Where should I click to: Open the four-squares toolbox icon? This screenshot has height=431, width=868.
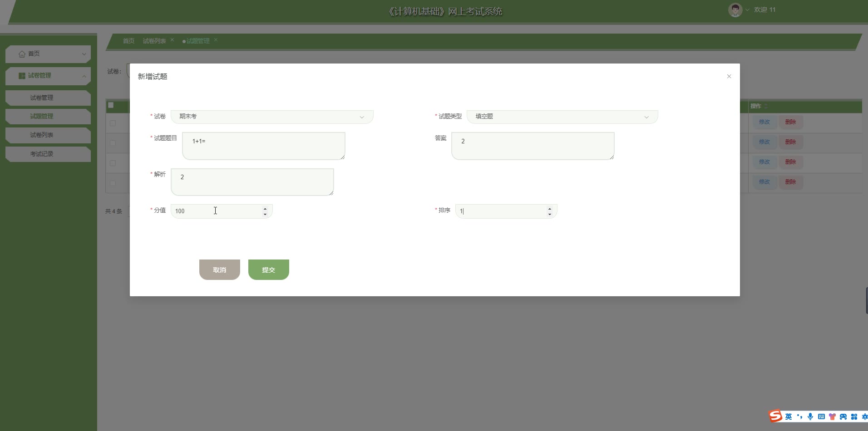[x=854, y=416]
